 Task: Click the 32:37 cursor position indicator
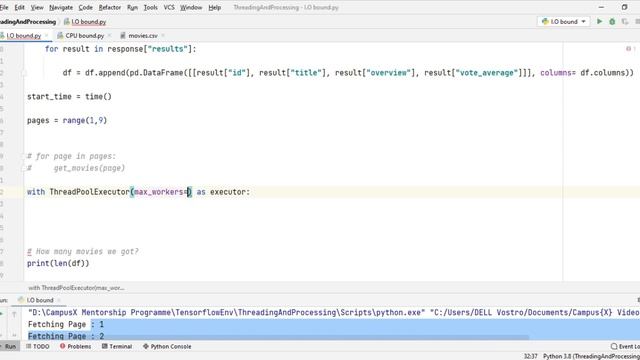click(531, 356)
